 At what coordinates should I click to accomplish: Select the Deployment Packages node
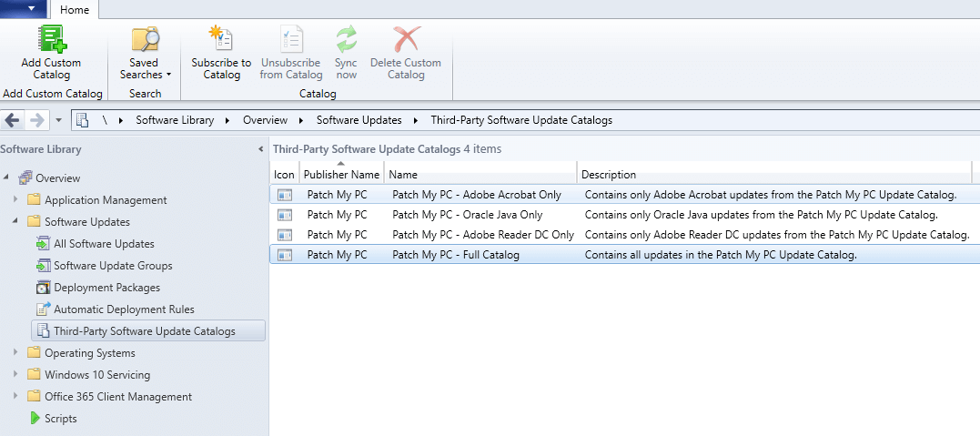tap(106, 288)
